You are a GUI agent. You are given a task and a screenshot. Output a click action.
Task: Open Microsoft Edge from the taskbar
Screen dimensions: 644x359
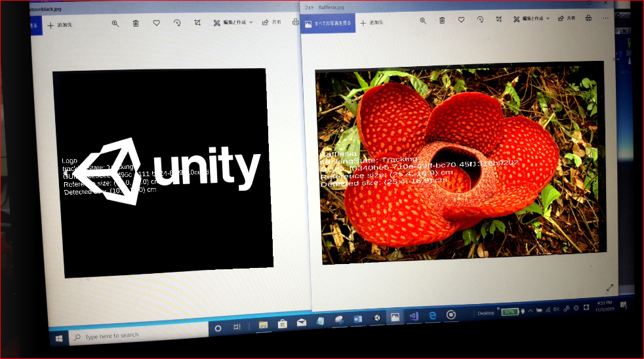coord(432,315)
